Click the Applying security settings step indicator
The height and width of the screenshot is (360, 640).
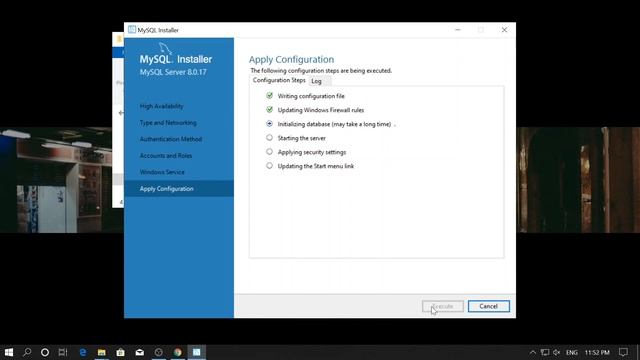coord(269,151)
